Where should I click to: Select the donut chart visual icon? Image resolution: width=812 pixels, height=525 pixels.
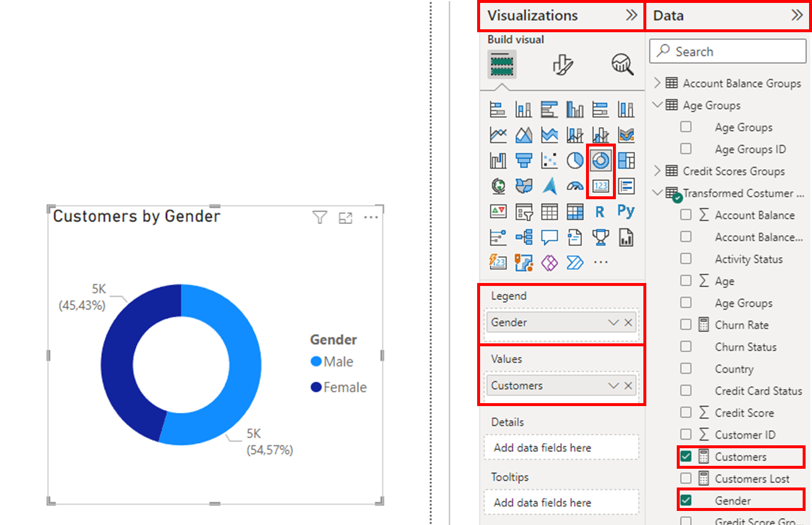(600, 159)
